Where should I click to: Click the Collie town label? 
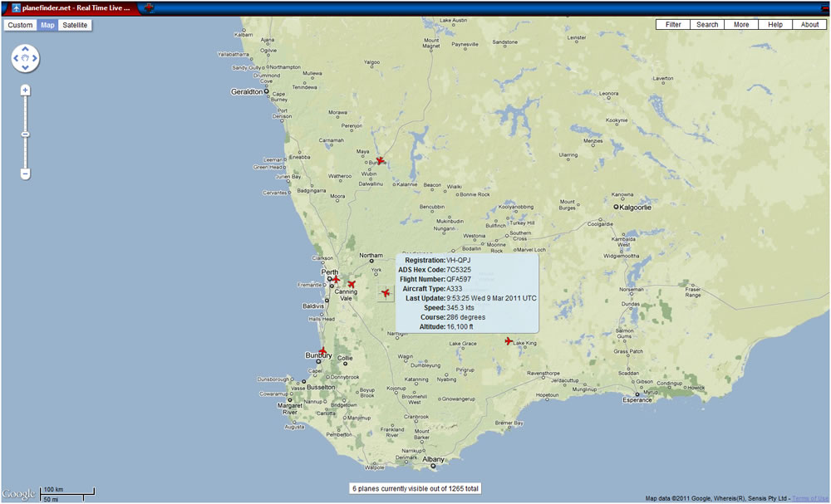click(345, 359)
